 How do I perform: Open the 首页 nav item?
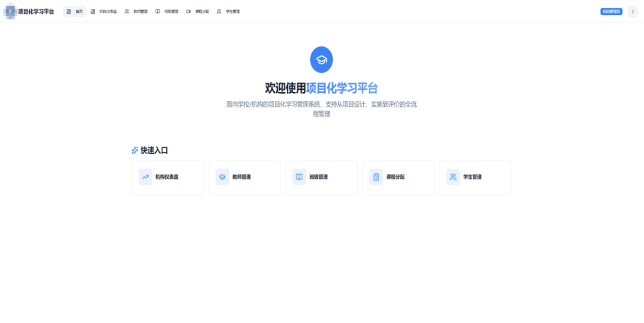(75, 11)
